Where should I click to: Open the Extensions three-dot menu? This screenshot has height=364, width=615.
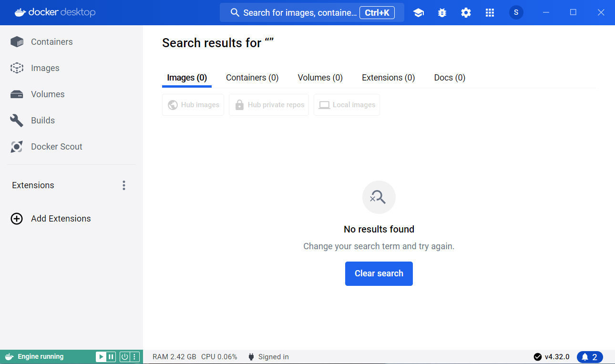click(124, 185)
